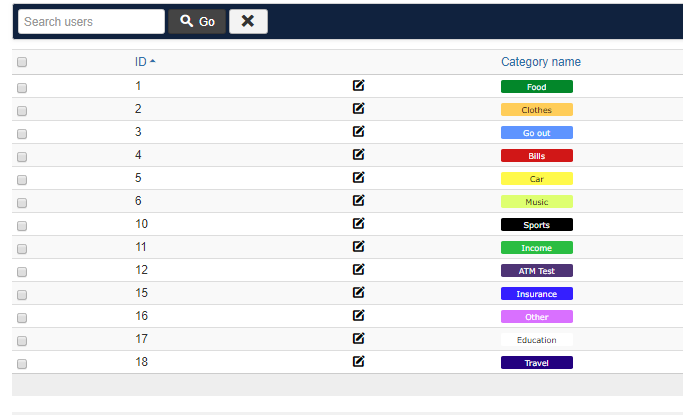Click the yellow Car color label
The height and width of the screenshot is (415, 683).
(536, 179)
